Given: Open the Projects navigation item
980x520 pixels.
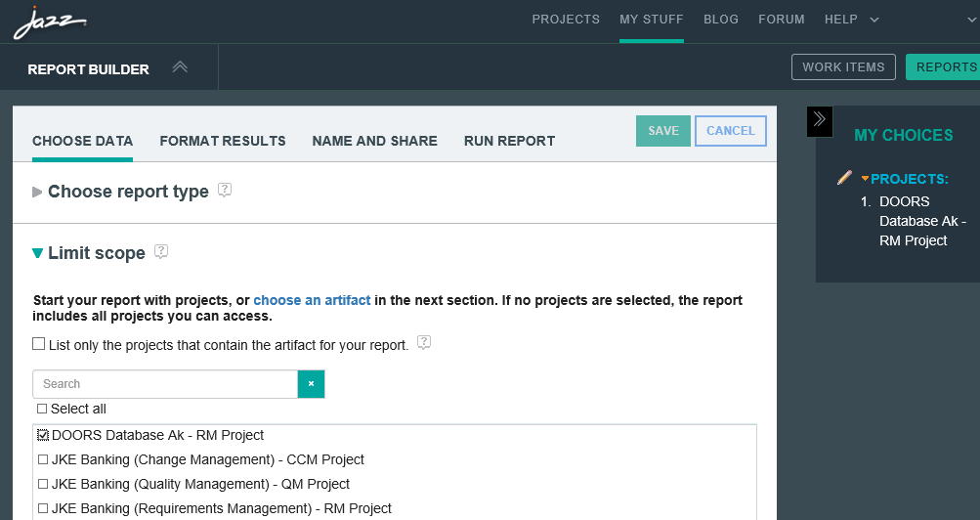Looking at the screenshot, I should point(566,20).
